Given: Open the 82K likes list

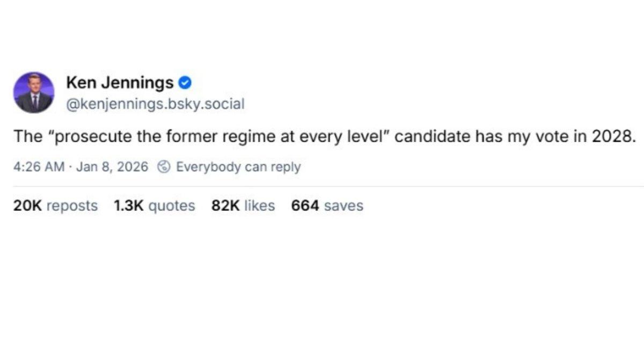Looking at the screenshot, I should pyautogui.click(x=241, y=206).
